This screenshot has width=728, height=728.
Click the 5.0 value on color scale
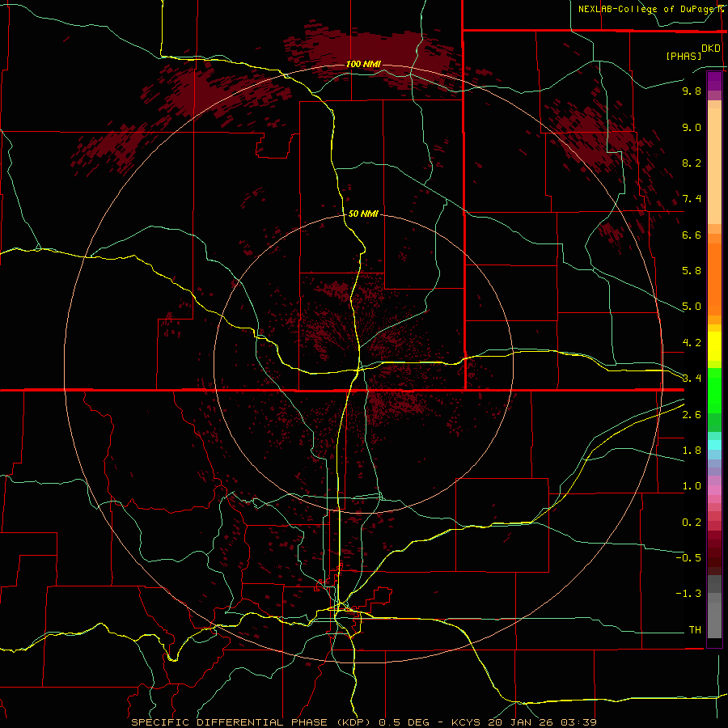point(692,307)
